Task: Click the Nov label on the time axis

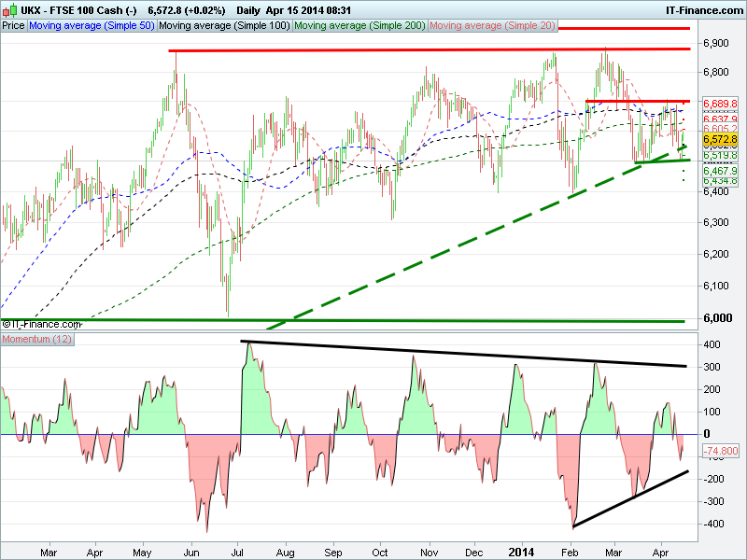Action: 428,552
